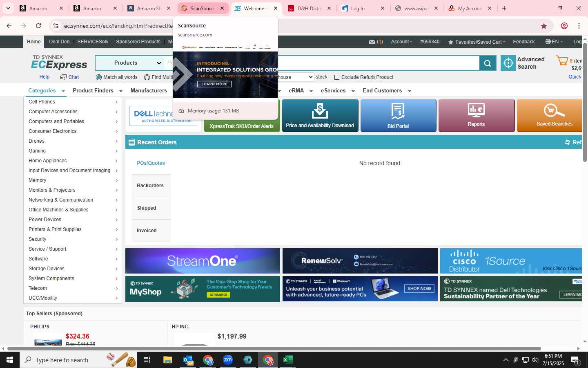Viewport: 588px width, 368px height.
Task: Open Zoom from taskbar
Action: (x=228, y=360)
